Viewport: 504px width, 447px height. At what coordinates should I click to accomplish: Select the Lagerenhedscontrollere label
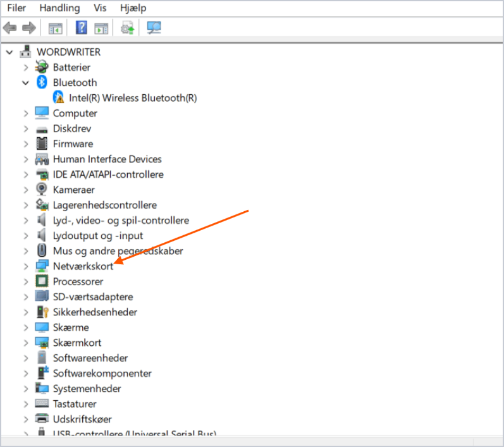(x=105, y=205)
